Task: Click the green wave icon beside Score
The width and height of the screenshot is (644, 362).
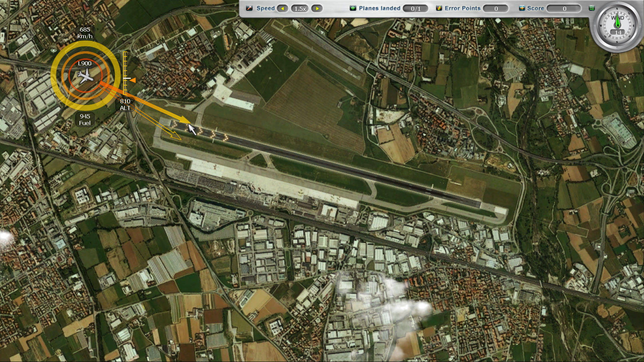Action: click(592, 8)
